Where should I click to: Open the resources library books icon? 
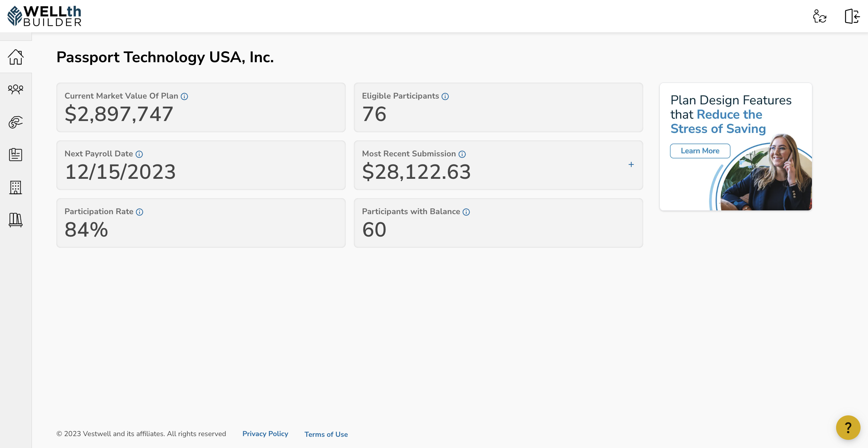pyautogui.click(x=16, y=220)
